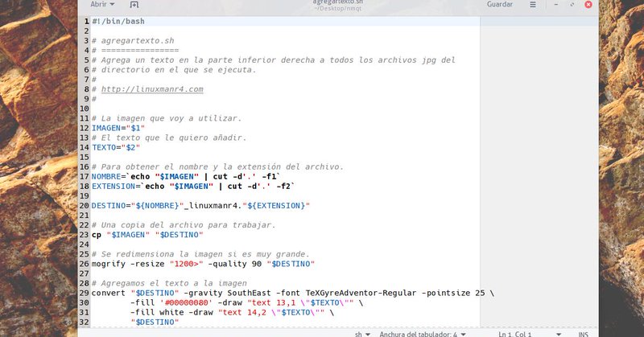Click the Guardar save button

tap(499, 4)
